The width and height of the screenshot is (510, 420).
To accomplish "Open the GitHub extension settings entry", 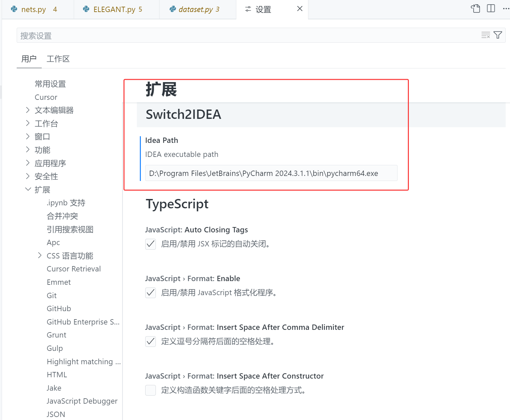I will click(x=59, y=308).
